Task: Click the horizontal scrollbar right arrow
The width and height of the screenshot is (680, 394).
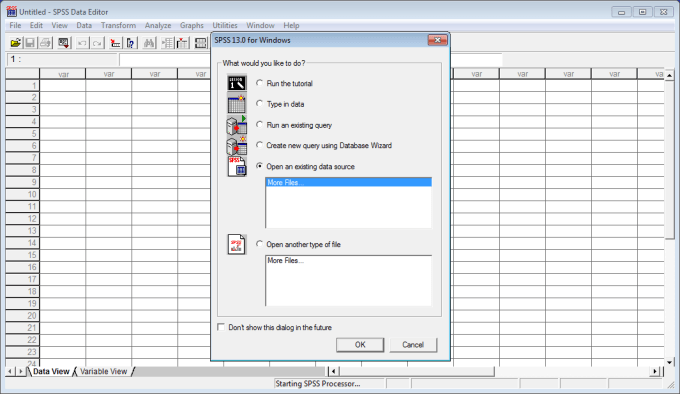Action: 655,371
